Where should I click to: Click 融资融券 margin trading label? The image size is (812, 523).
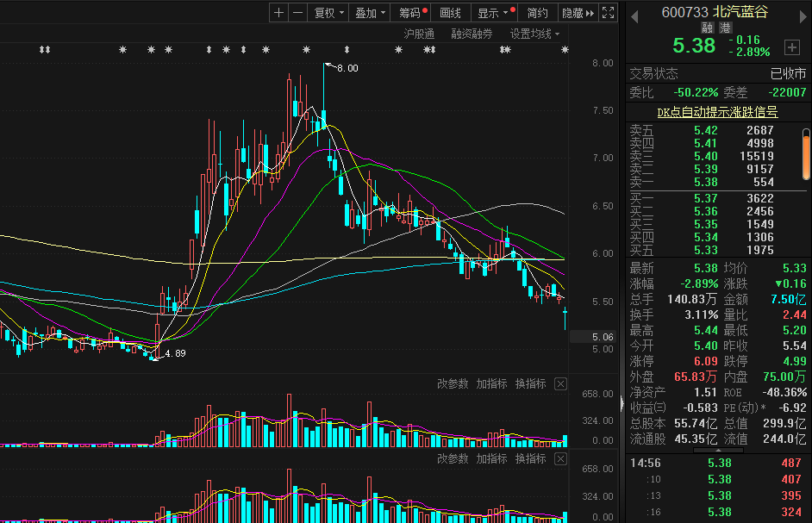pyautogui.click(x=472, y=34)
